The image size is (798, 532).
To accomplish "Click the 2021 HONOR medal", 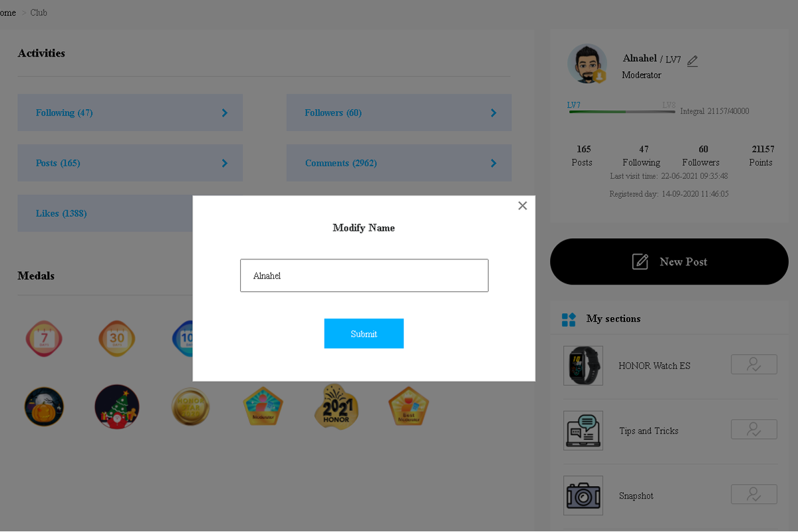I will [336, 407].
